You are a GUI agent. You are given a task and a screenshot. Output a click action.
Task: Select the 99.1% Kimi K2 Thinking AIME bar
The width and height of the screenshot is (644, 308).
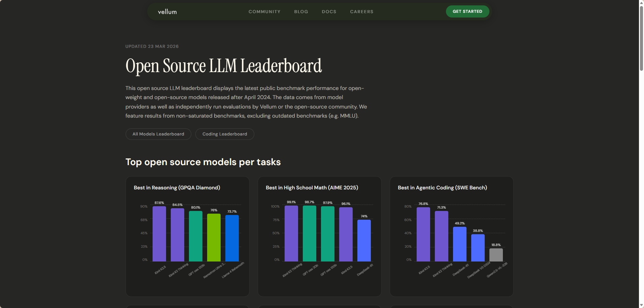(291, 234)
